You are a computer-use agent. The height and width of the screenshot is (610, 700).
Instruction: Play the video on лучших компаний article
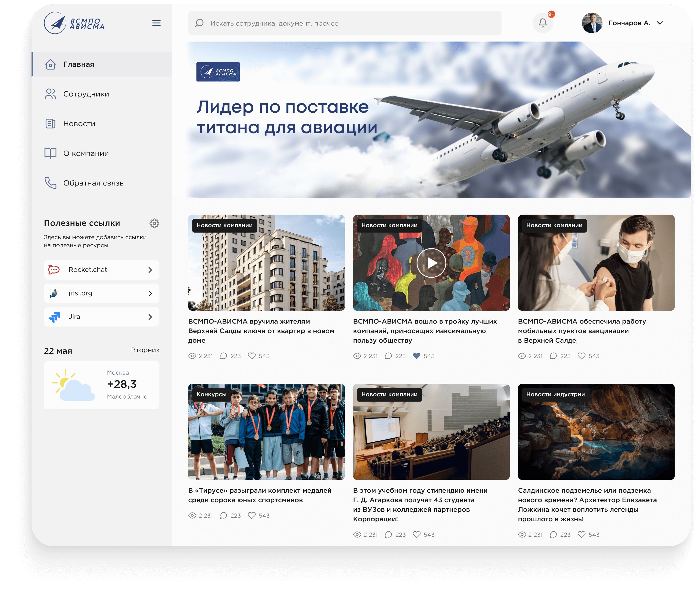pos(431,263)
